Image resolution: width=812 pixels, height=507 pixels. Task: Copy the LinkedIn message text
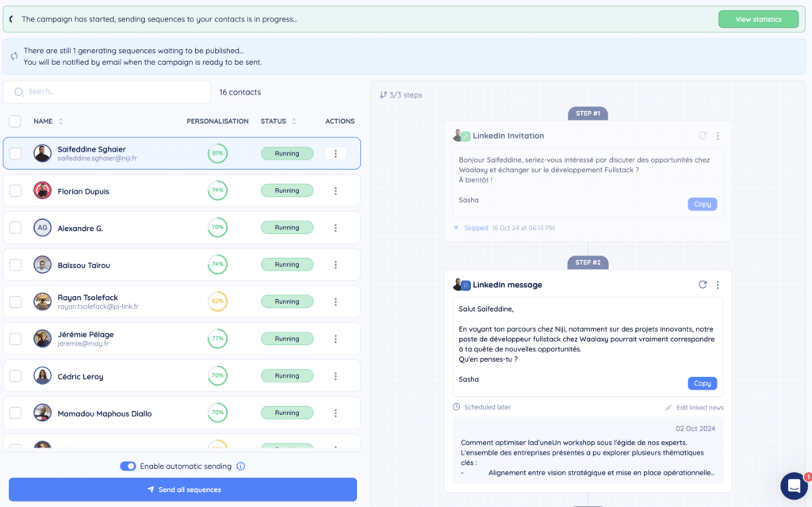point(703,383)
